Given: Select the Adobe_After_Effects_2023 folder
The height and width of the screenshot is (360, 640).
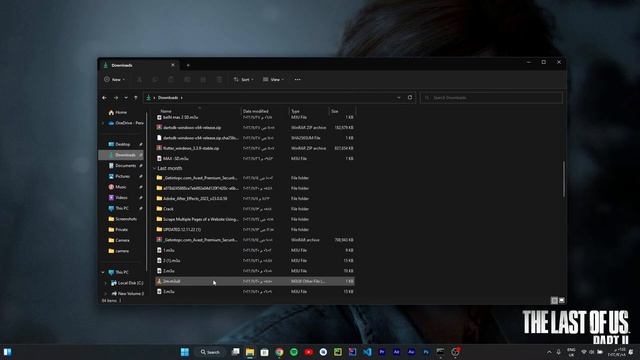Looking at the screenshot, I should pyautogui.click(x=255, y=198).
